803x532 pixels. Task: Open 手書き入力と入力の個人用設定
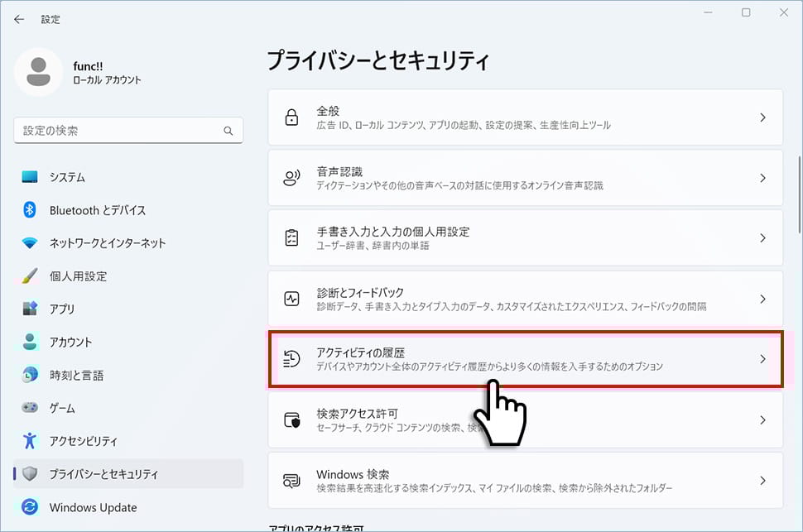click(526, 238)
